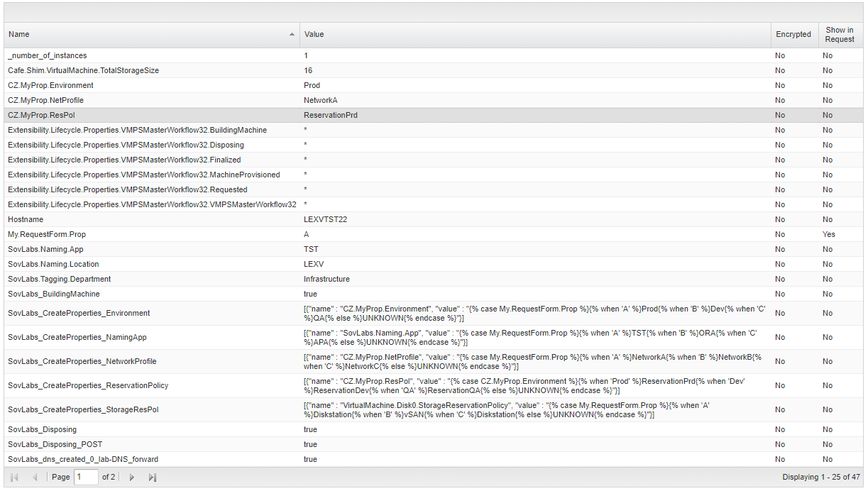Sort by the Show in Request column
The width and height of the screenshot is (868, 491).
pos(839,35)
